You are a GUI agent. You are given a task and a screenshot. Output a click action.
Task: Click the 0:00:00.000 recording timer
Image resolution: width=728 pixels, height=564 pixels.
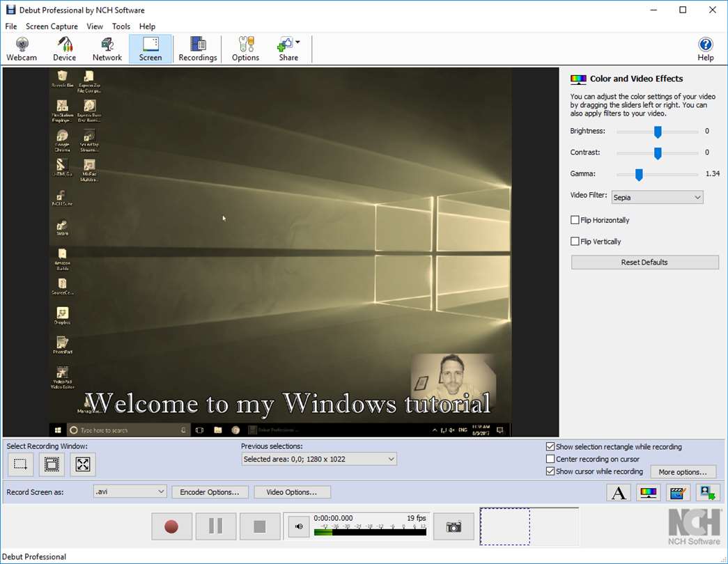[333, 518]
